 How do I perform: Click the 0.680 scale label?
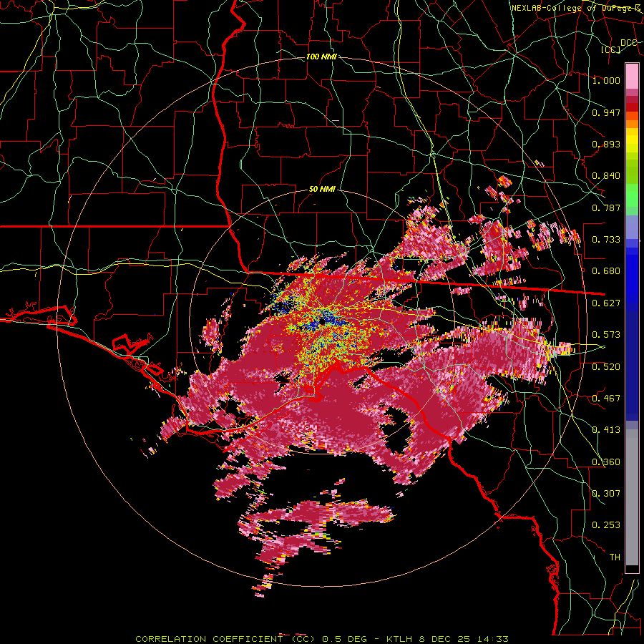[606, 271]
